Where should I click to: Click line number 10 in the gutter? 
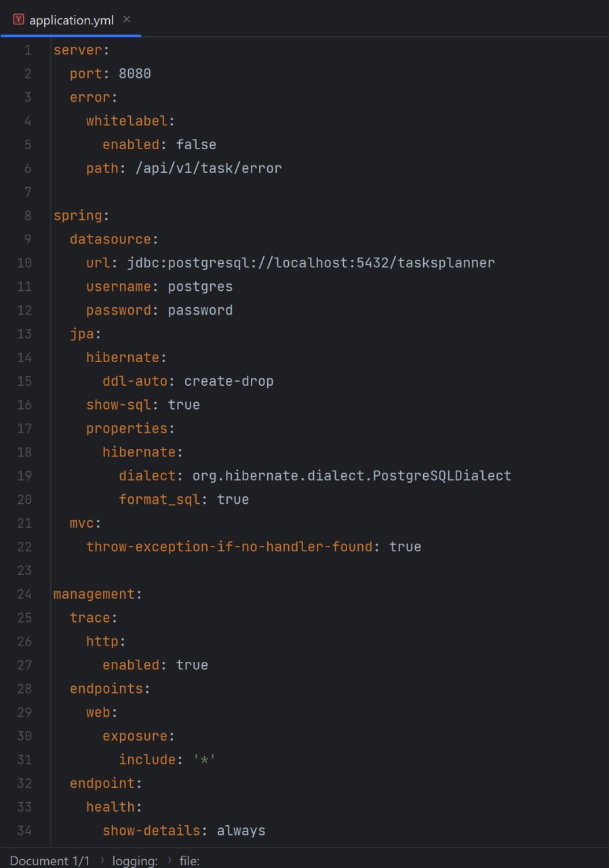point(24,262)
